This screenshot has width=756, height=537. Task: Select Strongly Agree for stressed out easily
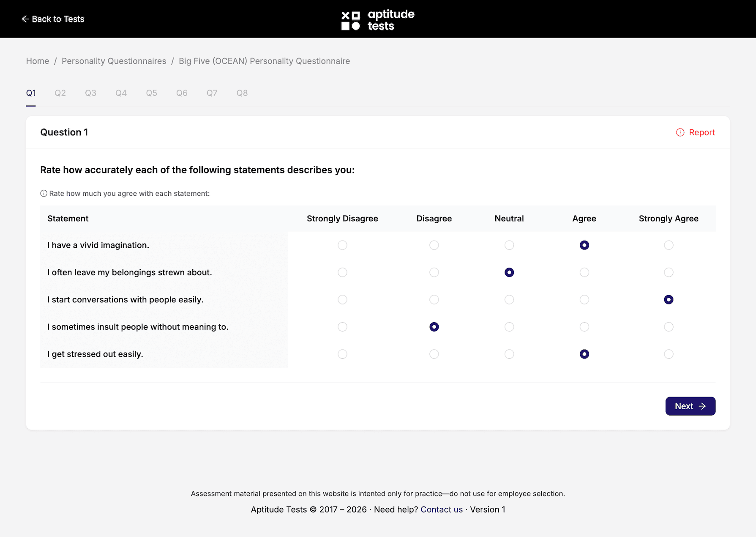[x=669, y=354]
